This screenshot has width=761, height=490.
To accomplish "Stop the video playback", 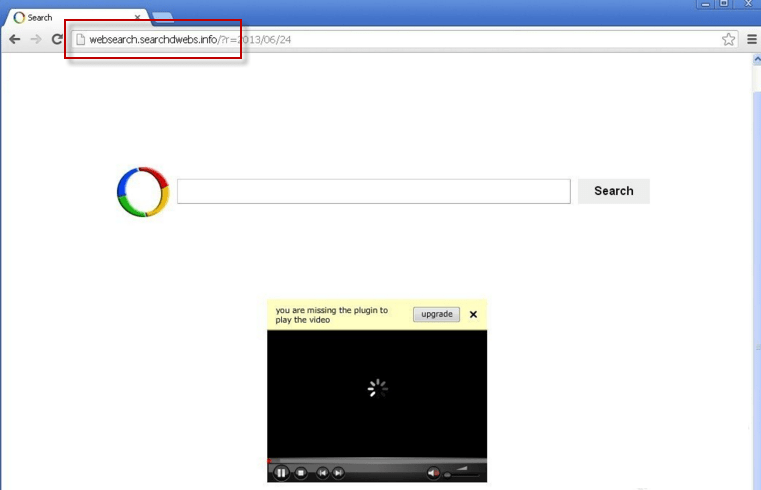I will [x=301, y=473].
